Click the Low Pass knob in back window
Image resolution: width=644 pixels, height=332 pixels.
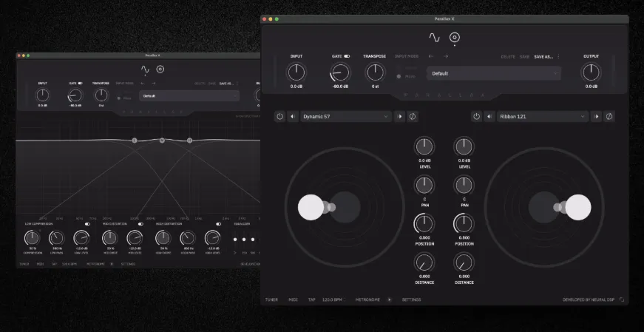pos(57,238)
